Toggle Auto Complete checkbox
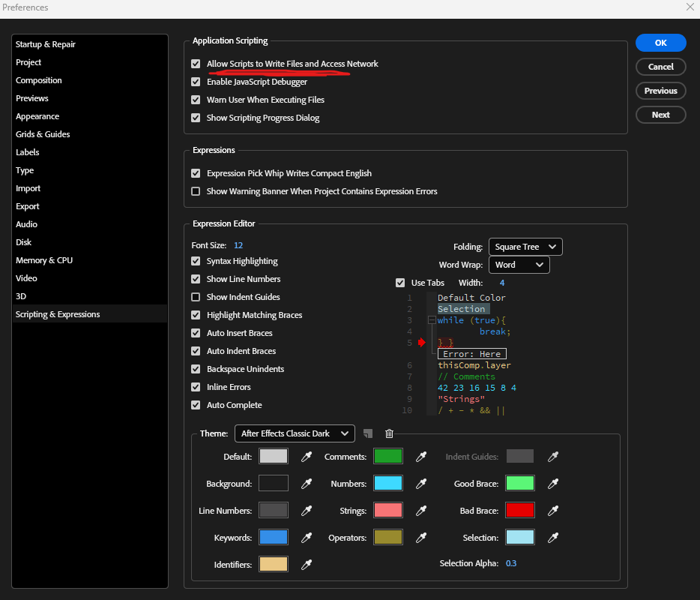 pyautogui.click(x=196, y=405)
